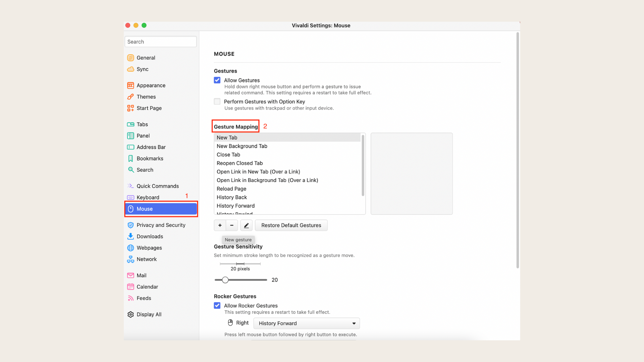Click the sensitivity value 20
Screen dimensions: 644x362
point(275,280)
